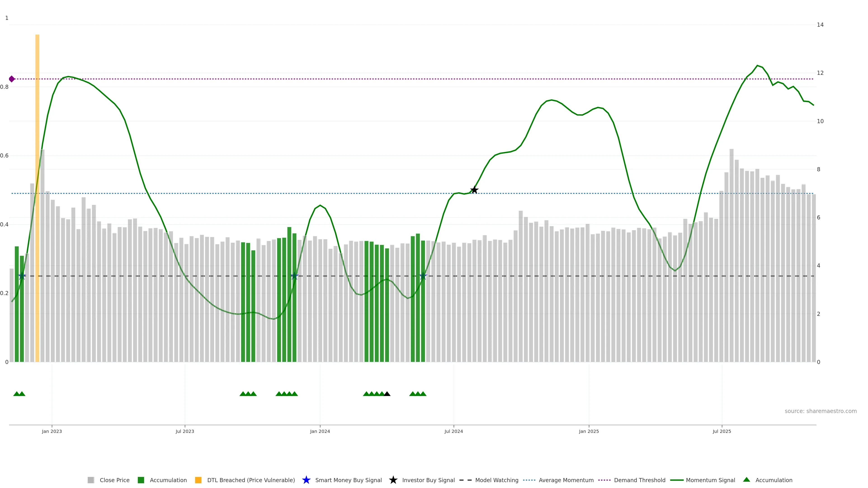Image resolution: width=868 pixels, height=488 pixels.
Task: Click the Jul 2024 x-axis label
Action: [453, 431]
